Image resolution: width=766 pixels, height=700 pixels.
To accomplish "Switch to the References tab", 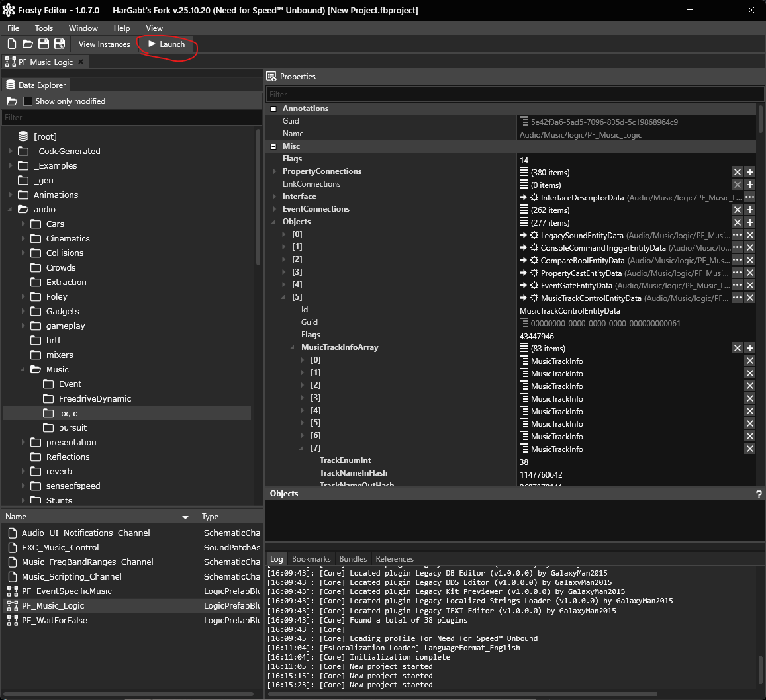I will click(394, 559).
